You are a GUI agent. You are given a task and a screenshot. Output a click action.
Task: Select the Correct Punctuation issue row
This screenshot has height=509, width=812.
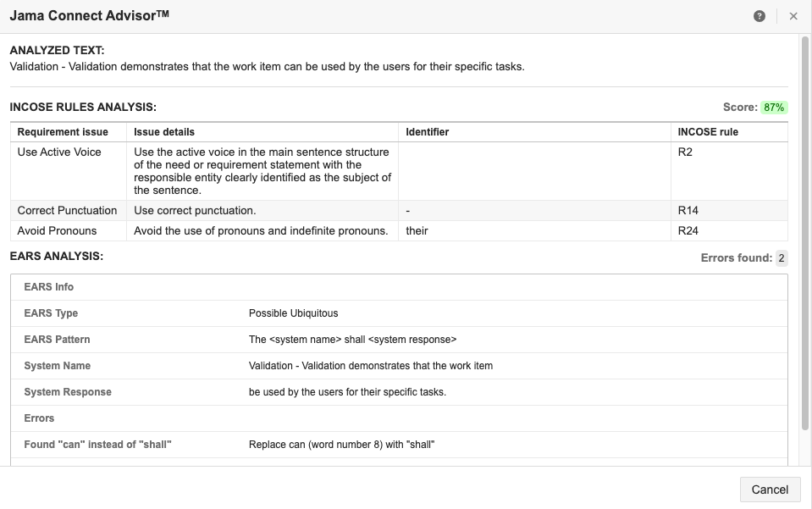click(67, 210)
